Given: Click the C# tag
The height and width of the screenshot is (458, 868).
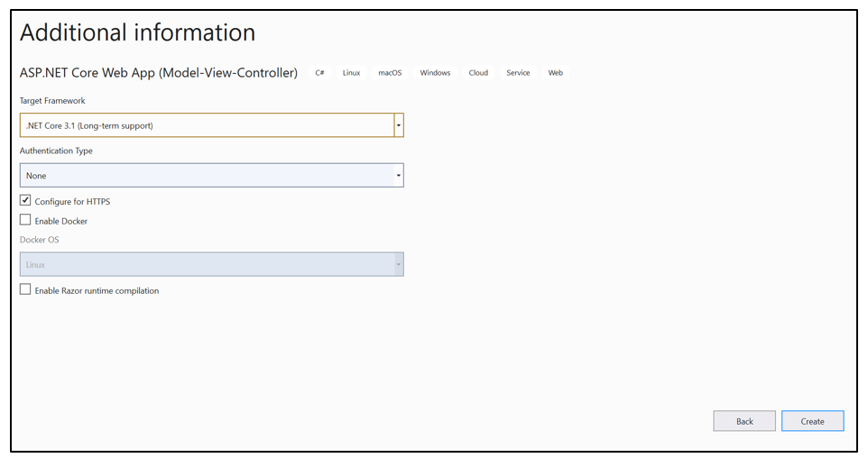Looking at the screenshot, I should tap(319, 73).
